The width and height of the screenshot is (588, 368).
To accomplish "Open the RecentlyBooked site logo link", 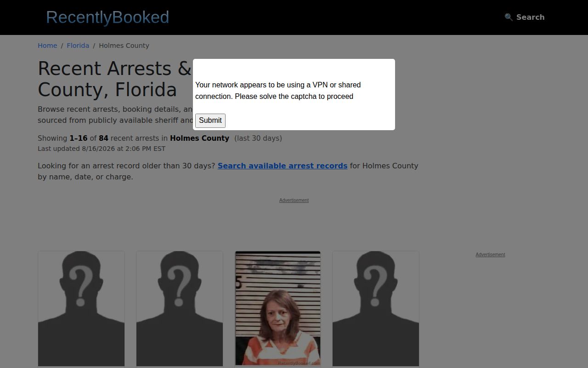I will point(107,17).
